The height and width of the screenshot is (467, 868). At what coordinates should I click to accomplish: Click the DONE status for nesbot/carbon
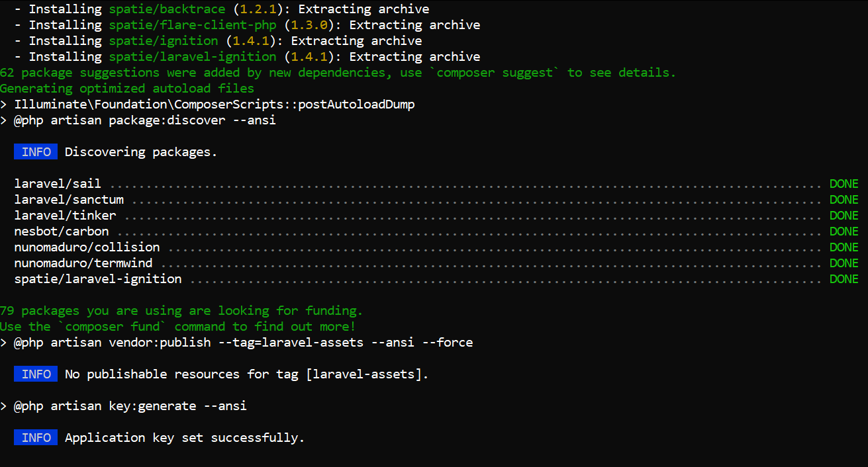point(844,232)
